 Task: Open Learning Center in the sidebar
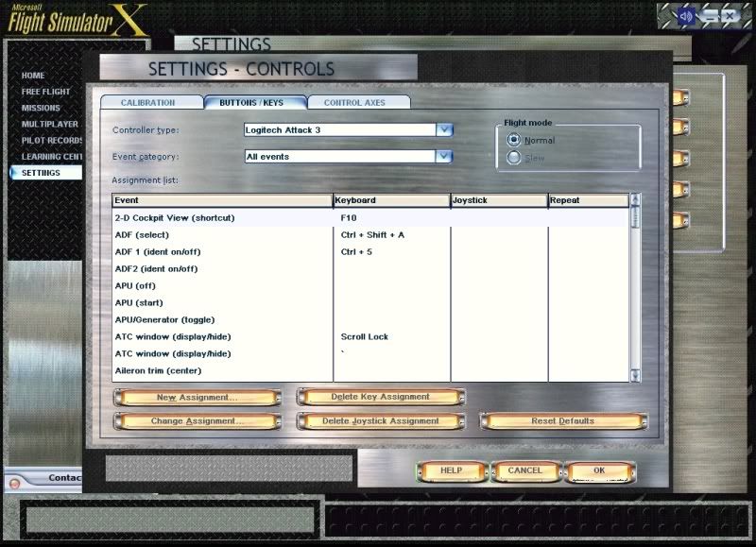coord(51,156)
